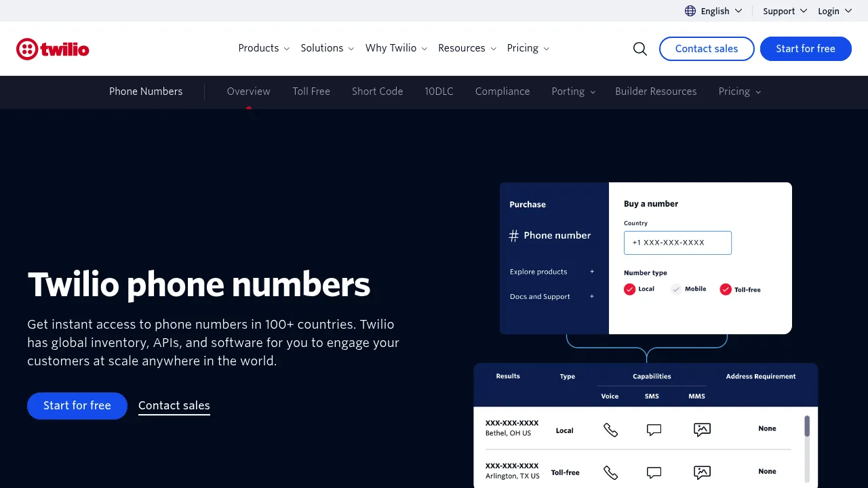Click the Twilio logo

pyautogui.click(x=53, y=49)
